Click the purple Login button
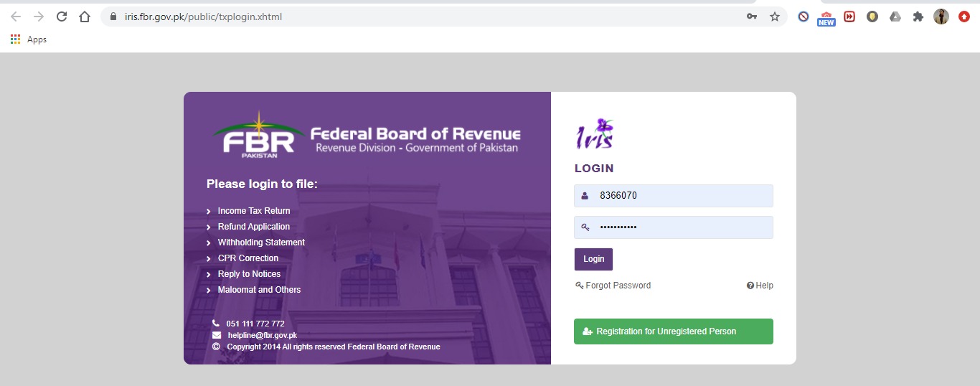 [593, 259]
